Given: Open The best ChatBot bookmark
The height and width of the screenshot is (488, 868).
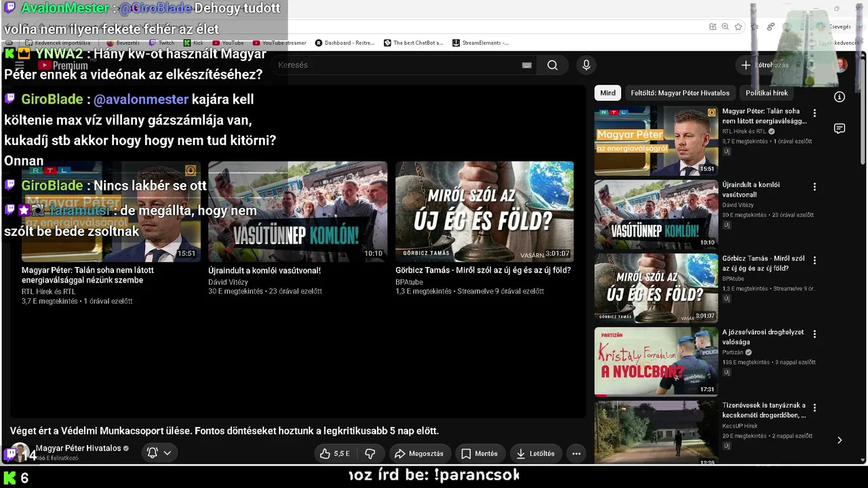Looking at the screenshot, I should [x=413, y=43].
